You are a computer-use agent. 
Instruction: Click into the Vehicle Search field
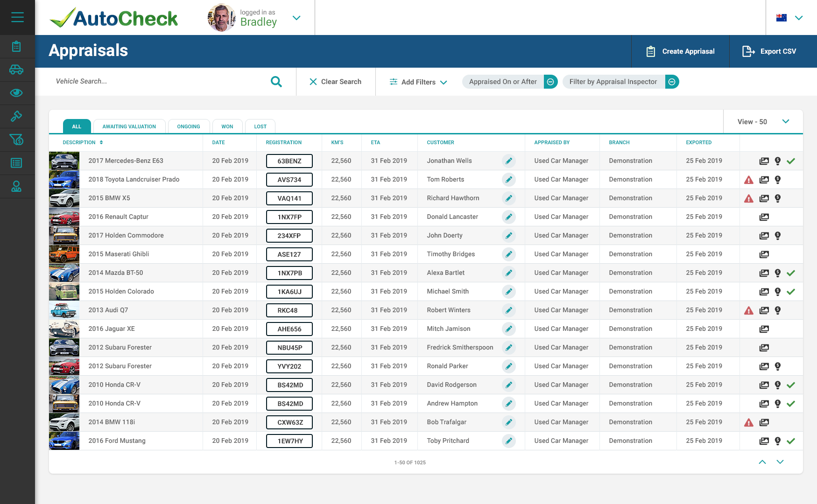[x=159, y=82]
